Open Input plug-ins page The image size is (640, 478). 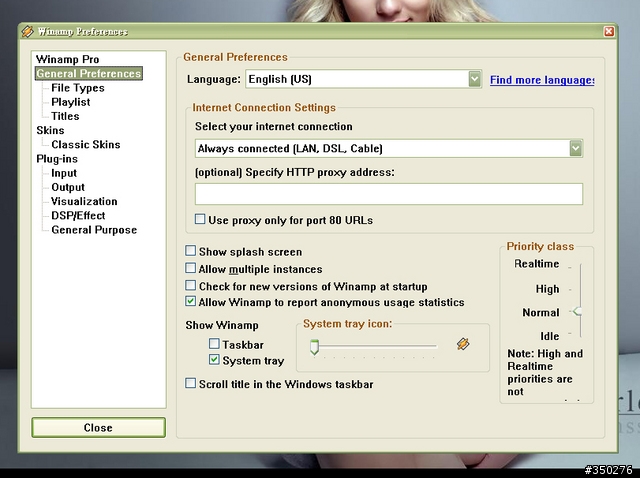(x=64, y=173)
